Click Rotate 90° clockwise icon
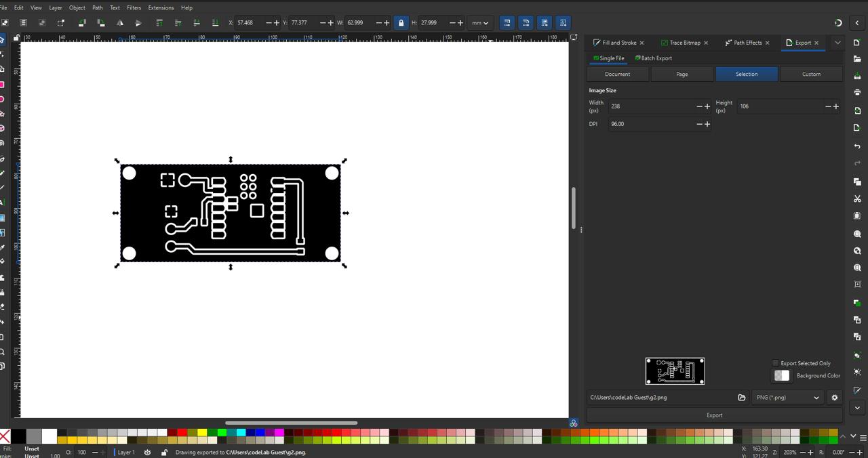This screenshot has width=868, height=458. [x=101, y=22]
